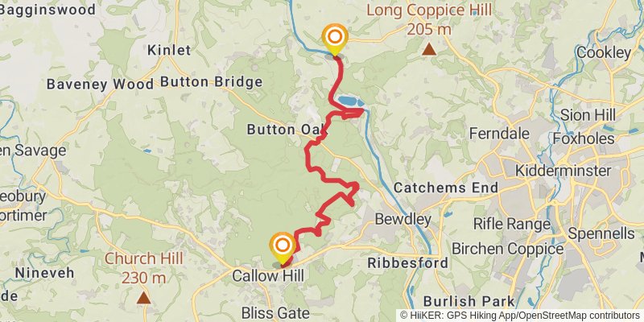Click the Cookley place label
The width and height of the screenshot is (644, 322).
[x=603, y=52]
